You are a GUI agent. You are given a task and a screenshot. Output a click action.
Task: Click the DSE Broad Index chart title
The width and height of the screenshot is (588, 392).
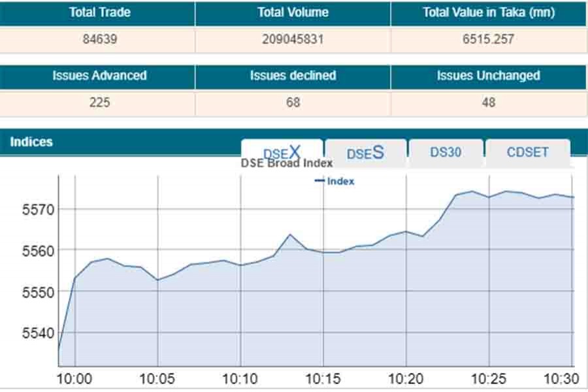(287, 163)
